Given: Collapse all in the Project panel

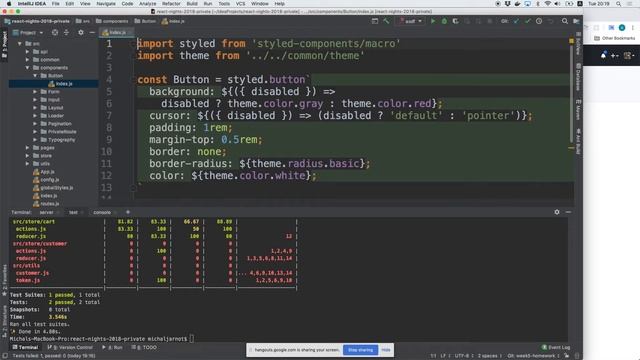Looking at the screenshot, I should [66, 32].
